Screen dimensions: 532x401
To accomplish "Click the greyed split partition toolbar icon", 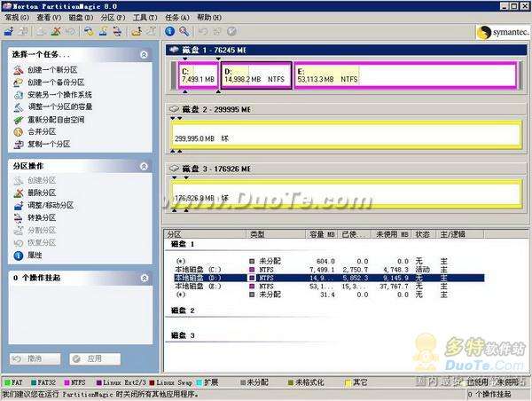I will click(151, 31).
